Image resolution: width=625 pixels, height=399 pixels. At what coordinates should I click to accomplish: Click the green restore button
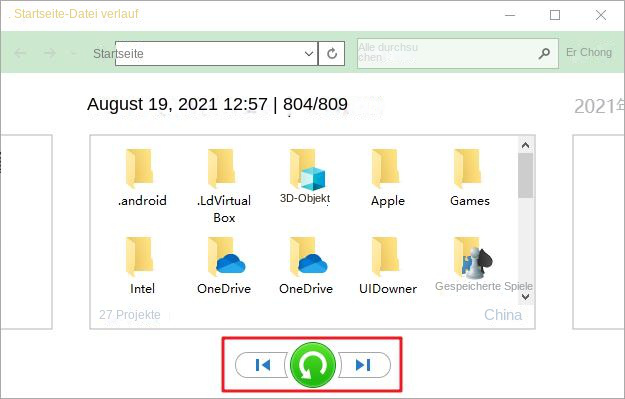pos(313,365)
